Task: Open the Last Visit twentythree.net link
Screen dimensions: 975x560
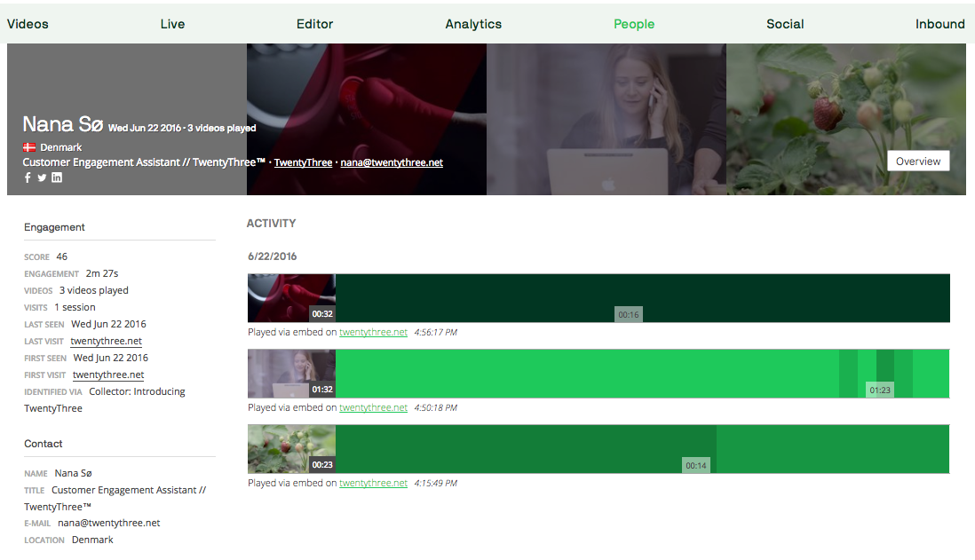Action: [106, 341]
